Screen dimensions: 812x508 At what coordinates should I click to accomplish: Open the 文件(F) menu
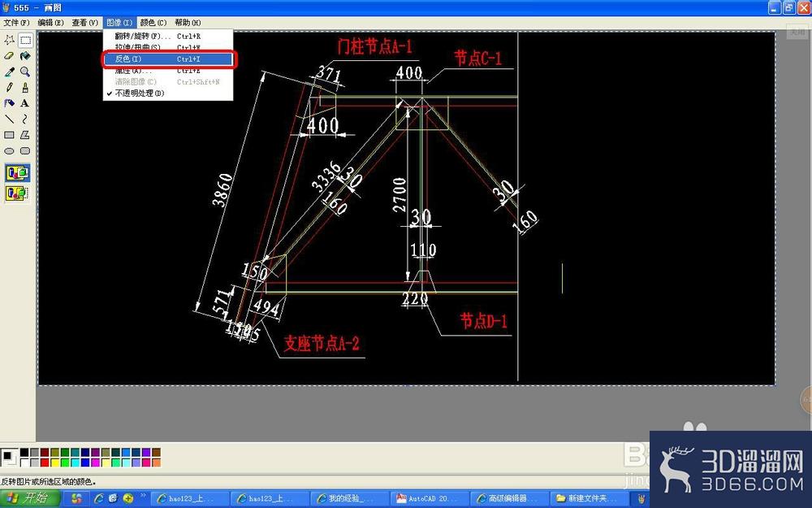click(x=16, y=22)
